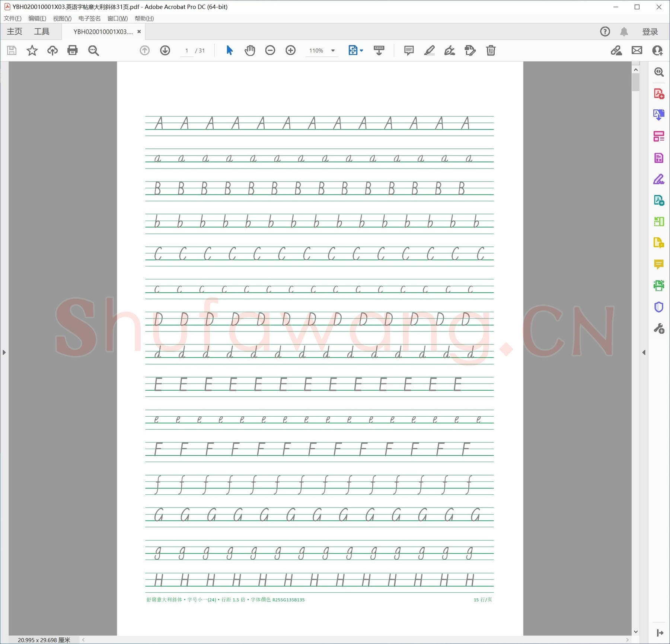Open Edit PDF layout tool in right pane

pos(659,136)
